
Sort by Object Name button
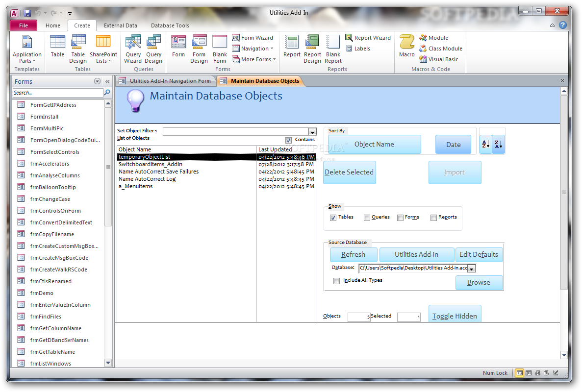pyautogui.click(x=374, y=144)
